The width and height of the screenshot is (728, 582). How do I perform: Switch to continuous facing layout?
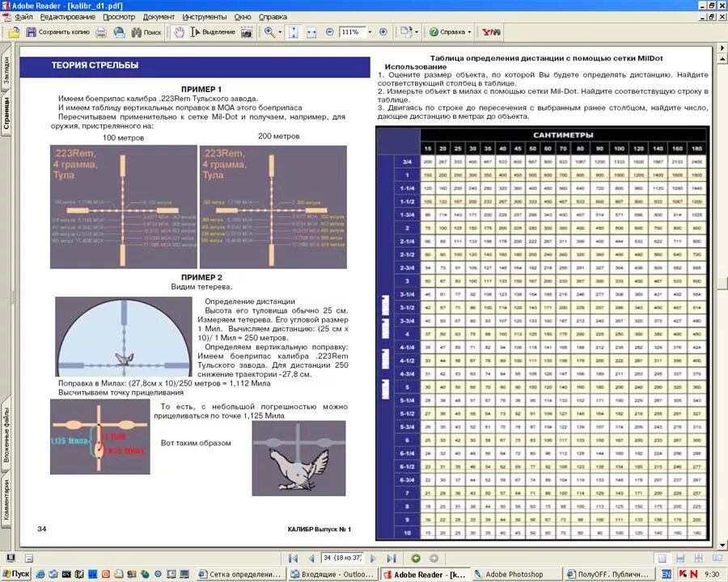coord(698,559)
